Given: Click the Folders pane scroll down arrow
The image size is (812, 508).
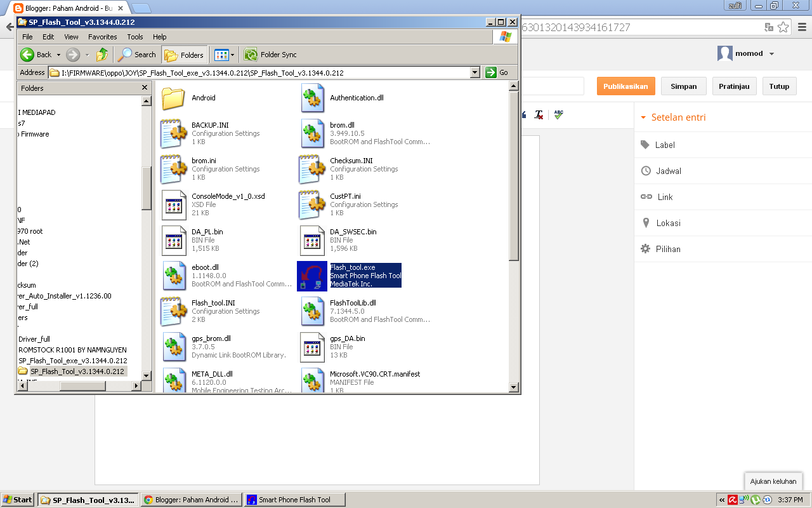Looking at the screenshot, I should [x=147, y=375].
